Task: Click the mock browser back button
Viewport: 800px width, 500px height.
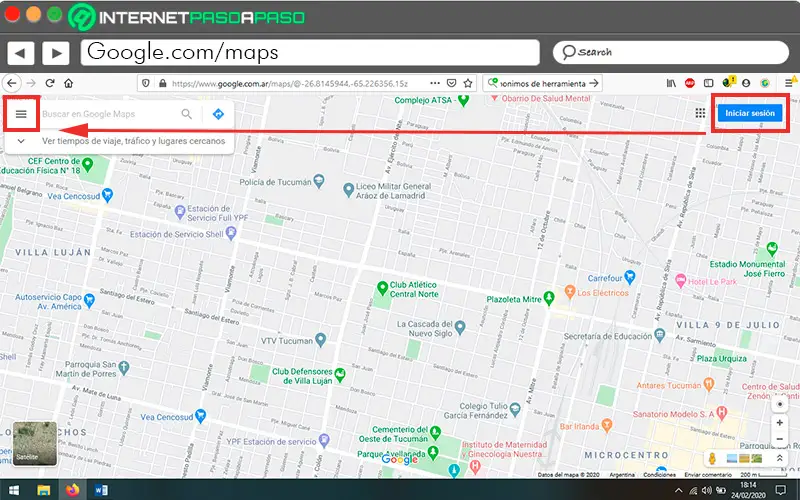Action: click(20, 53)
